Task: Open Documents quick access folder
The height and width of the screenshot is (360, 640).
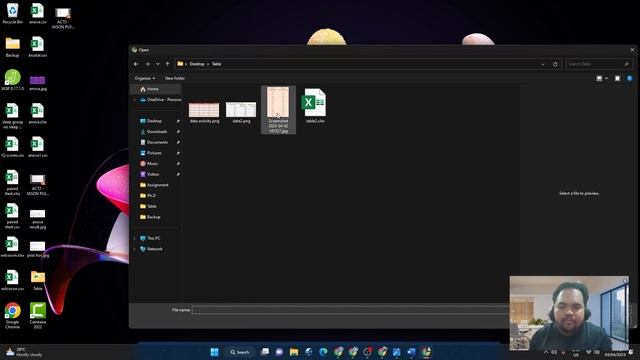Action: click(157, 142)
